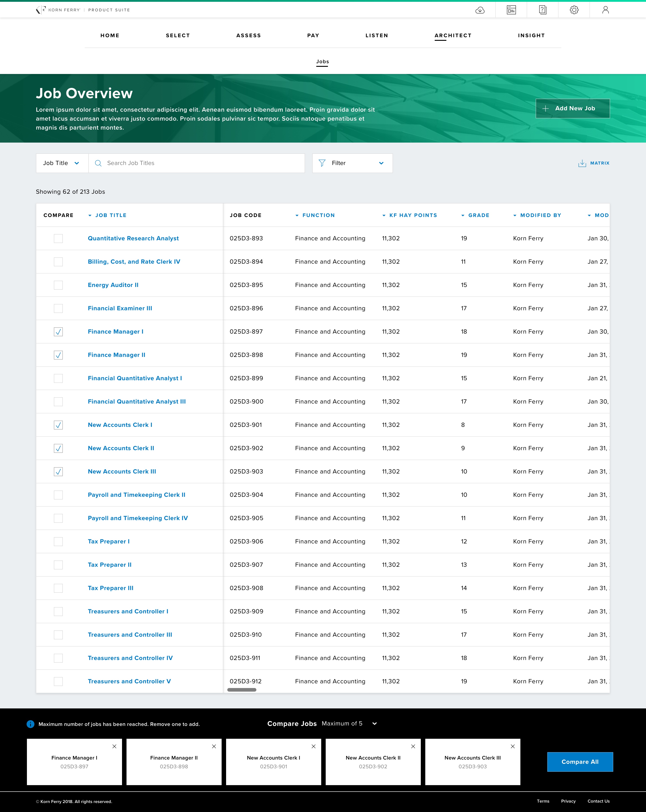Open Financial Examiner III job link
The image size is (646, 812).
click(120, 308)
